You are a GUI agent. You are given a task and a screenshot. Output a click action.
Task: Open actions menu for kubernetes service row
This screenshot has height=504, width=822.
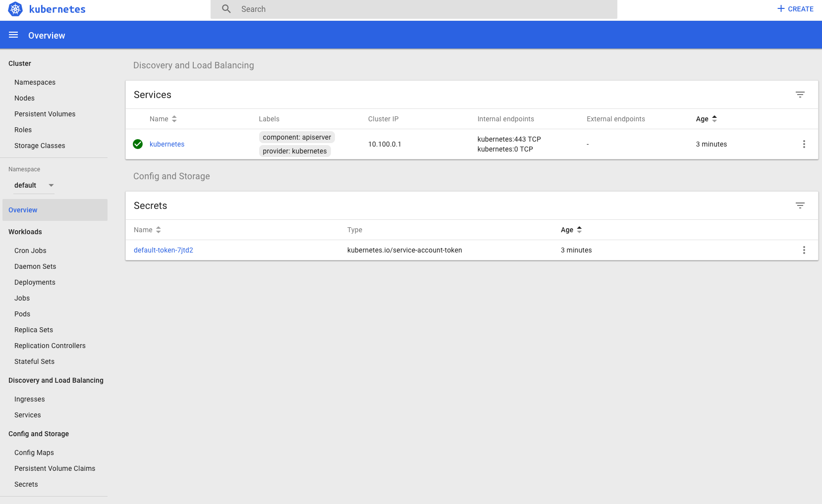tap(804, 144)
